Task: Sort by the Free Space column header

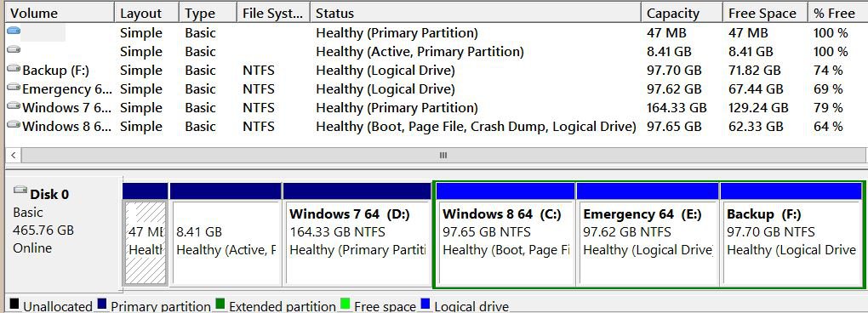Action: tap(765, 13)
